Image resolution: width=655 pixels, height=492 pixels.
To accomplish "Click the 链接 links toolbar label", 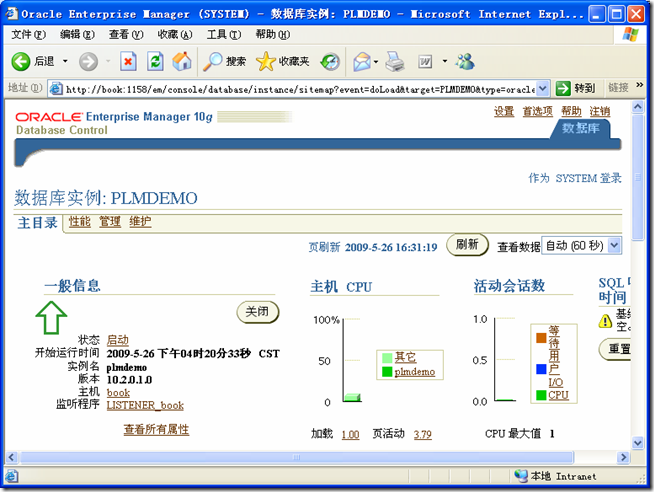I will coord(618,87).
